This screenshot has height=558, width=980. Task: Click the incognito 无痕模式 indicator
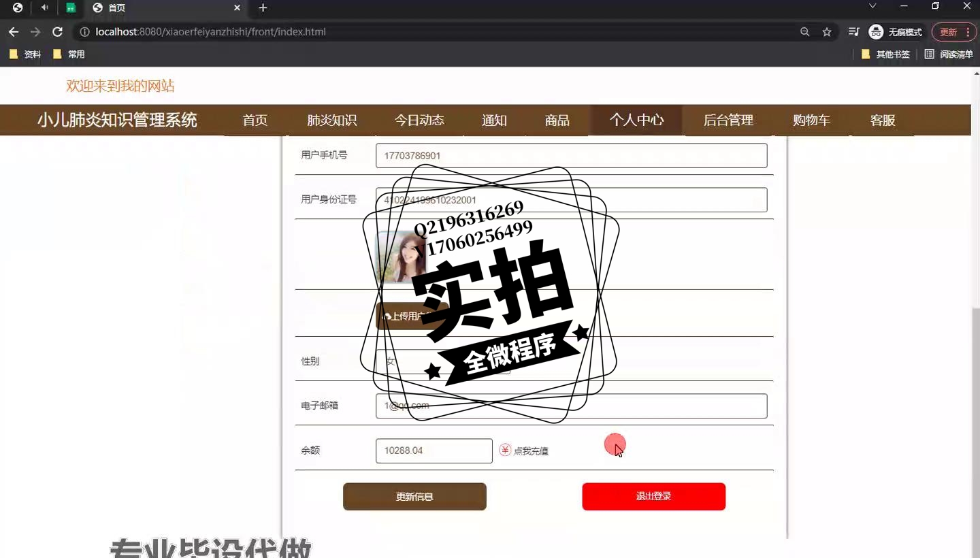[896, 32]
